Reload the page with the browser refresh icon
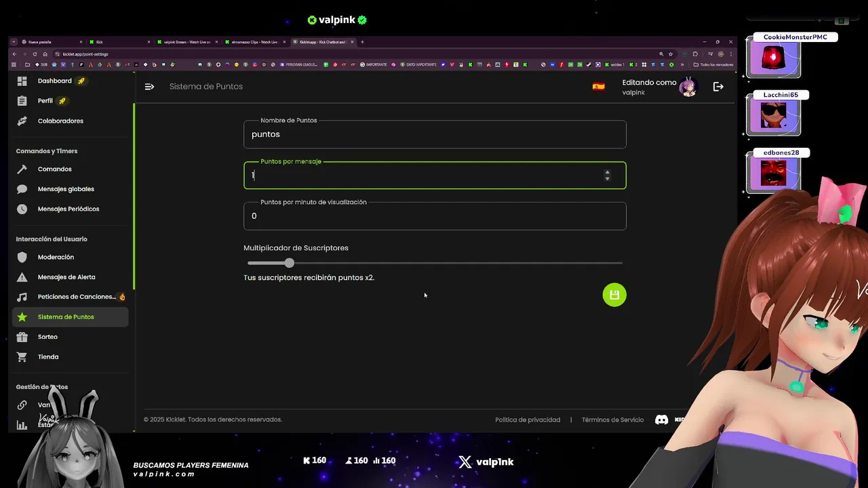 click(35, 54)
